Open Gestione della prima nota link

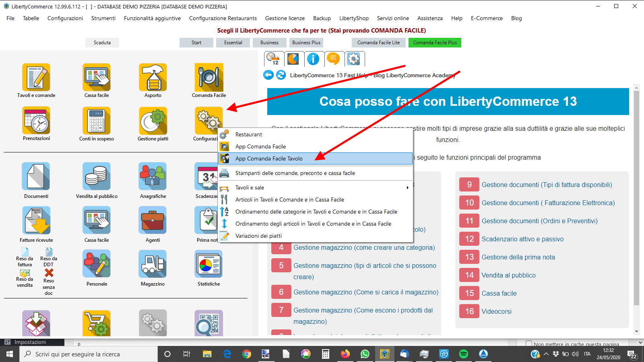pyautogui.click(x=518, y=257)
